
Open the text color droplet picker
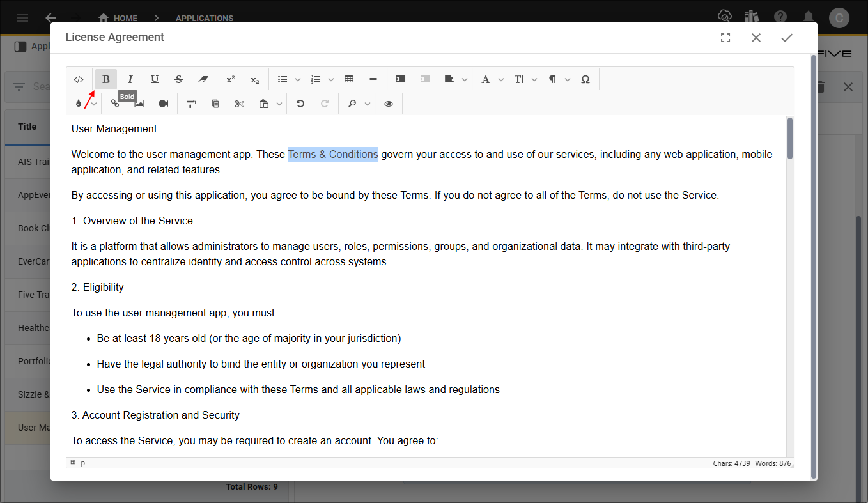point(79,104)
